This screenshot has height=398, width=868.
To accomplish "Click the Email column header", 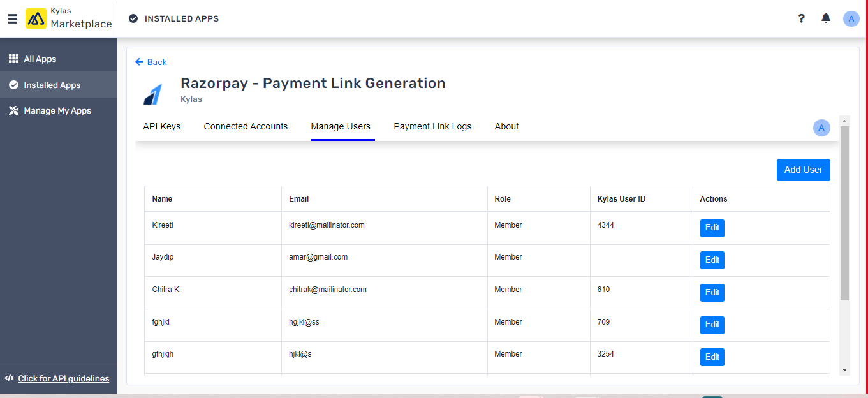I will click(298, 199).
